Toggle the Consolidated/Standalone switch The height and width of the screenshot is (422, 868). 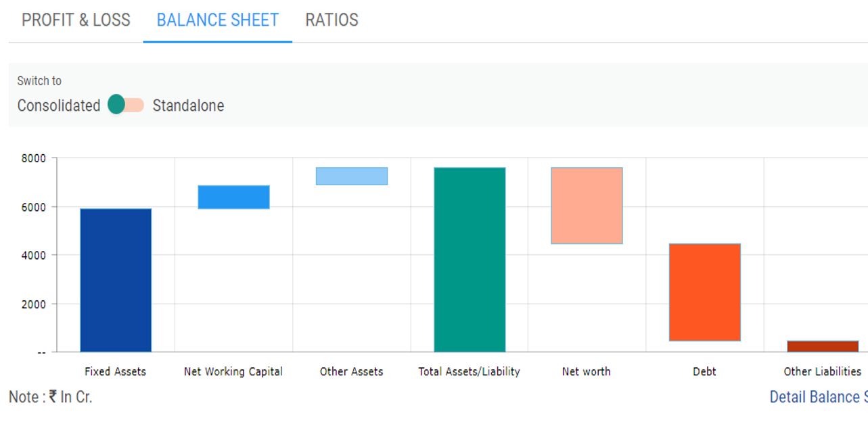(126, 105)
